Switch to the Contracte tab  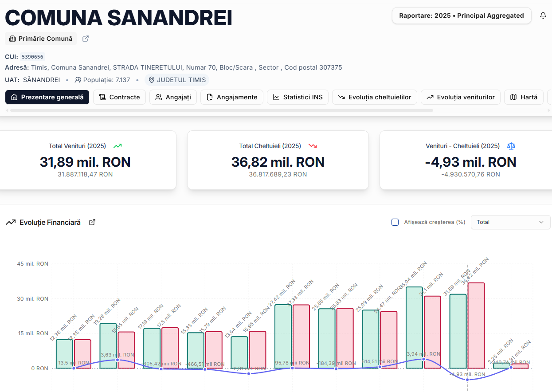coord(119,97)
